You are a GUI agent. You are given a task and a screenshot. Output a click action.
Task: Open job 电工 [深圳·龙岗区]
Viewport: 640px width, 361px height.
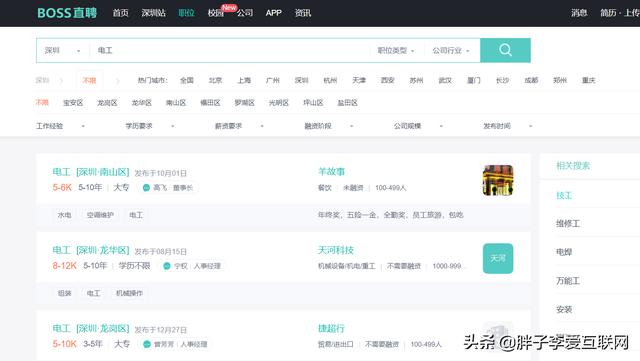pos(91,328)
